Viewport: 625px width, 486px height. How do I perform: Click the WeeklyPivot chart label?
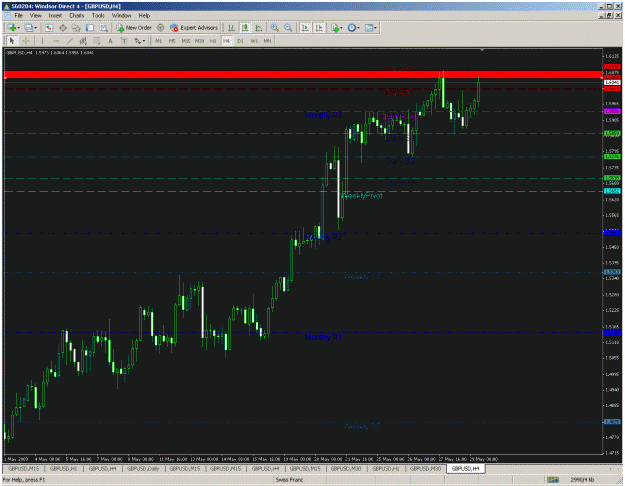(362, 196)
